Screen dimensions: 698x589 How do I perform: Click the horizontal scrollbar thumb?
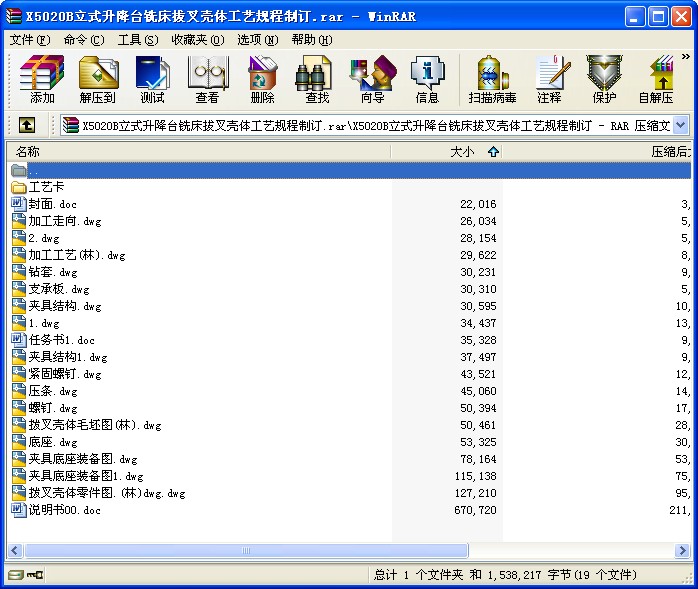click(246, 551)
